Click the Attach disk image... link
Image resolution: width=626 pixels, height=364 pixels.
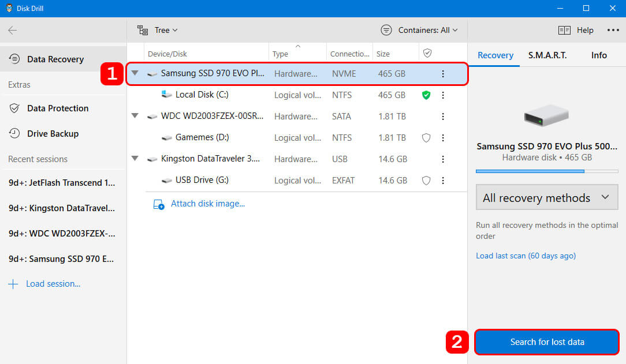click(207, 204)
